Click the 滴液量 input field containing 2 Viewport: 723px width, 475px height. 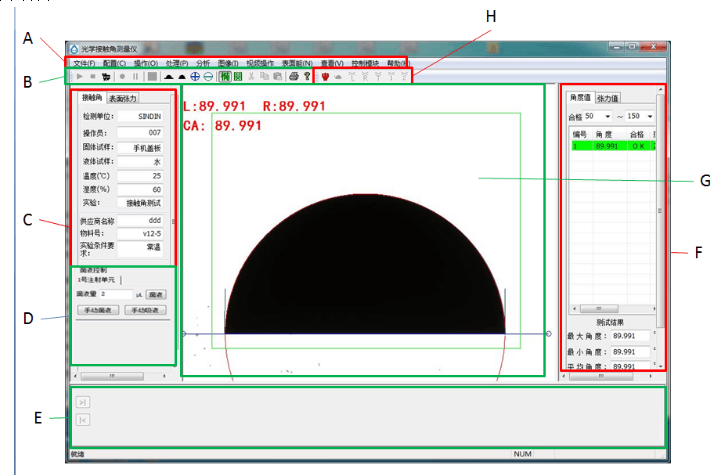point(116,294)
